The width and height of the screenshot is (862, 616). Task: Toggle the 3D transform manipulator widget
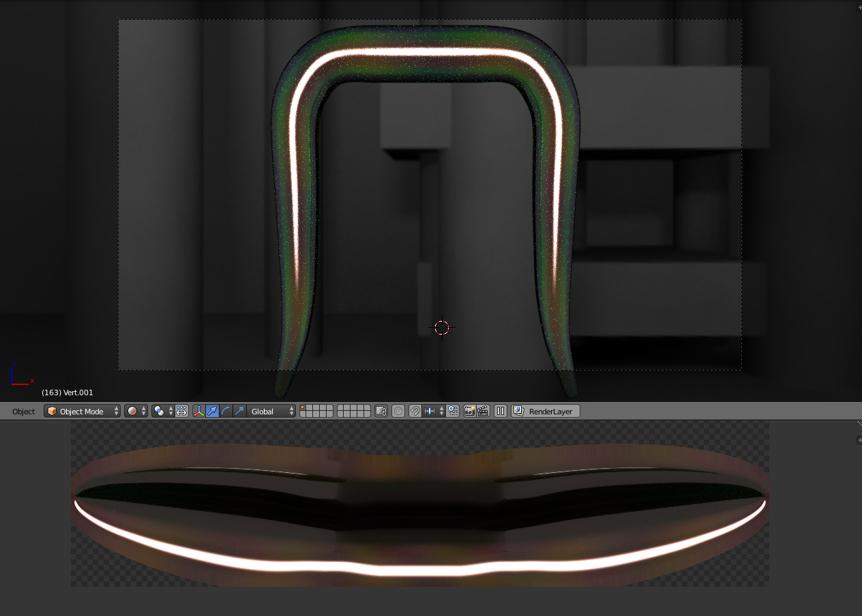click(x=200, y=411)
